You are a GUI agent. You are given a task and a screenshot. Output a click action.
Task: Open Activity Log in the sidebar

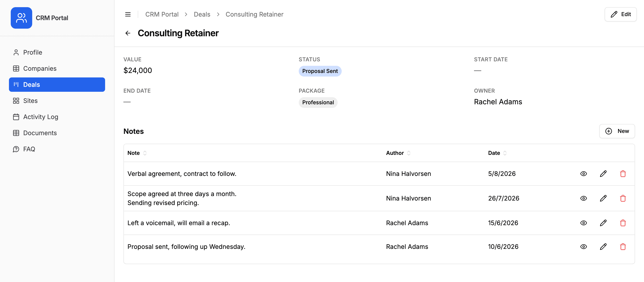coord(57,117)
